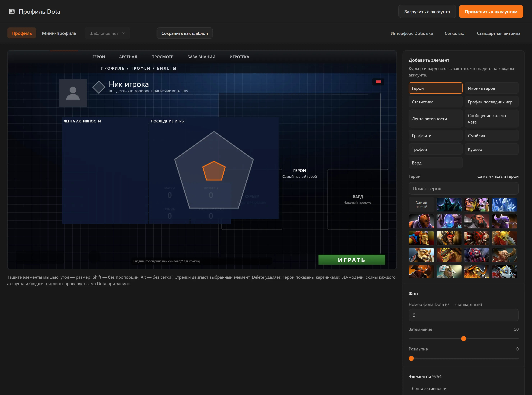Pick the Bloodseeker hero portrait
532x395 pixels.
click(477, 238)
